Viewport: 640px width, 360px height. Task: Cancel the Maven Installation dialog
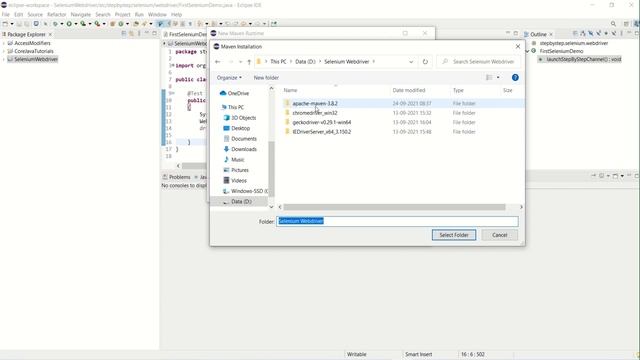500,235
